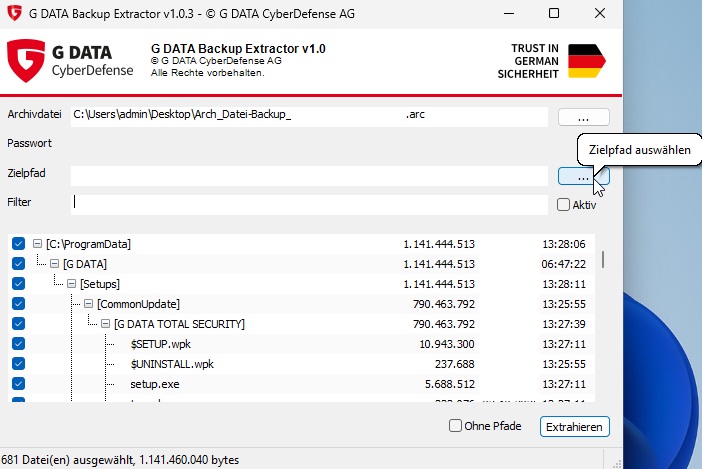Select the [C:\ProgramData] root label
Viewport: 702px width, 469px height.
click(x=88, y=244)
